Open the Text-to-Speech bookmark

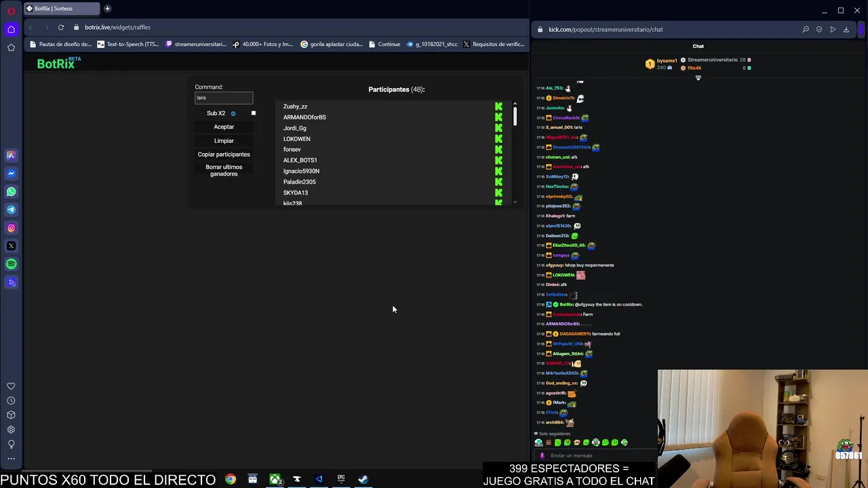pyautogui.click(x=128, y=44)
